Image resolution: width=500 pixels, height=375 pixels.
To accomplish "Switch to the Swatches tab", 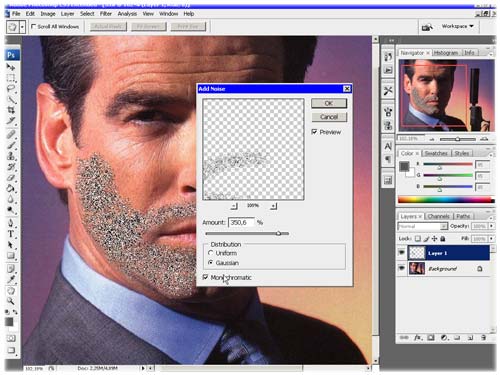I will click(436, 153).
